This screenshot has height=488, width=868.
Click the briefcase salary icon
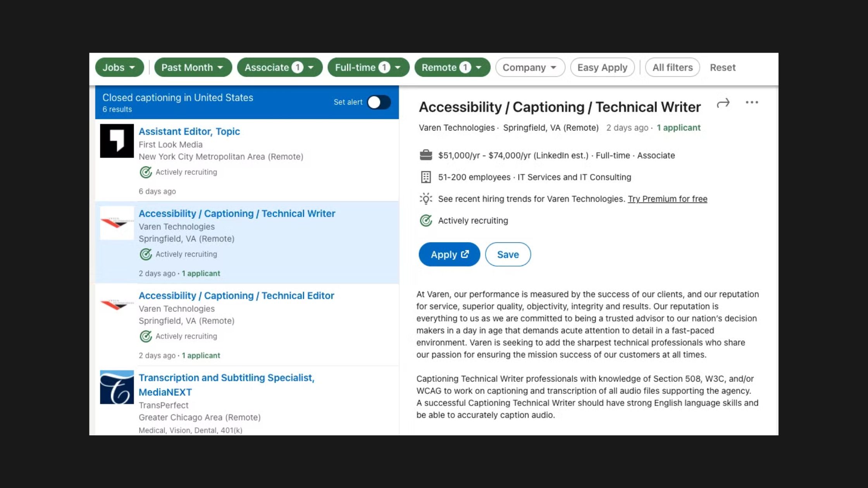426,155
